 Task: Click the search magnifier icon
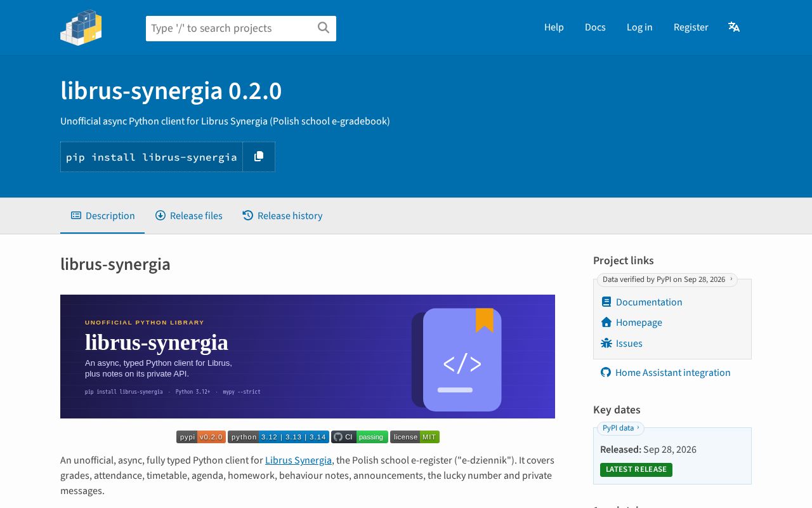(x=324, y=28)
